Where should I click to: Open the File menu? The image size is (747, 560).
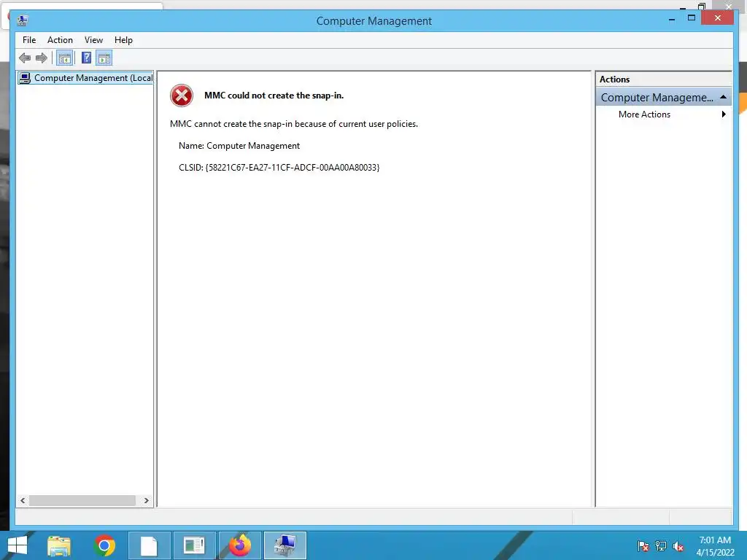29,40
